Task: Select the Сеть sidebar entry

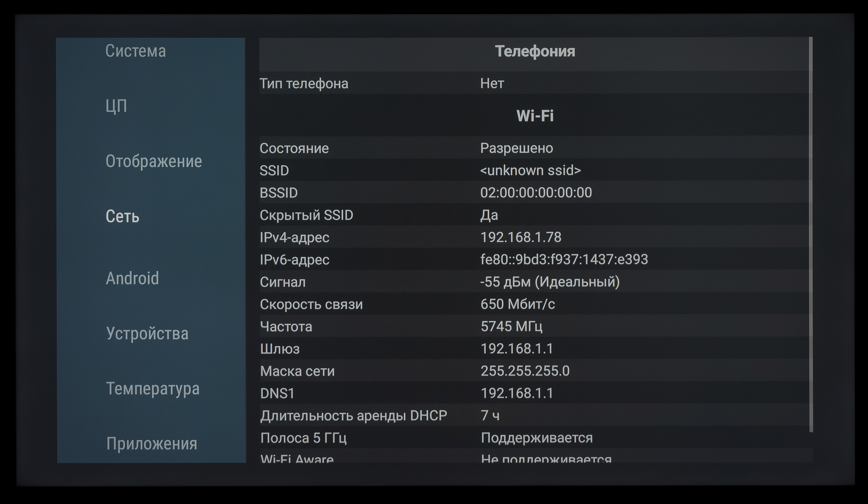Action: click(123, 216)
